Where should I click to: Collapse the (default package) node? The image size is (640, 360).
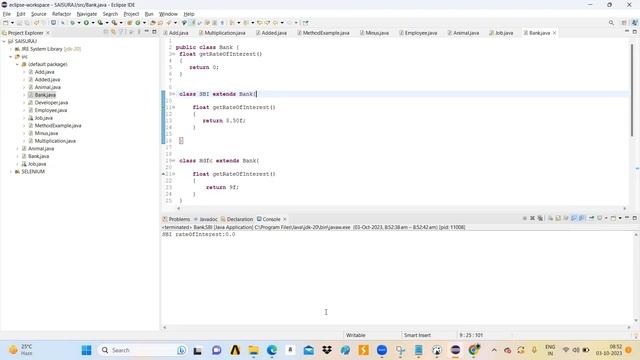pos(17,64)
